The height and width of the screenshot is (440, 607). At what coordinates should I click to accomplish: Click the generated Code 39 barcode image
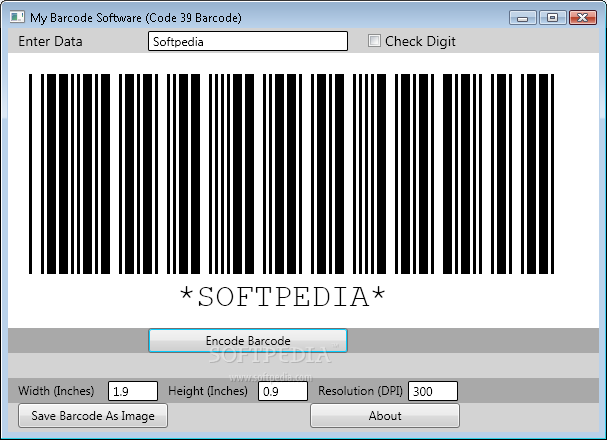pos(291,174)
